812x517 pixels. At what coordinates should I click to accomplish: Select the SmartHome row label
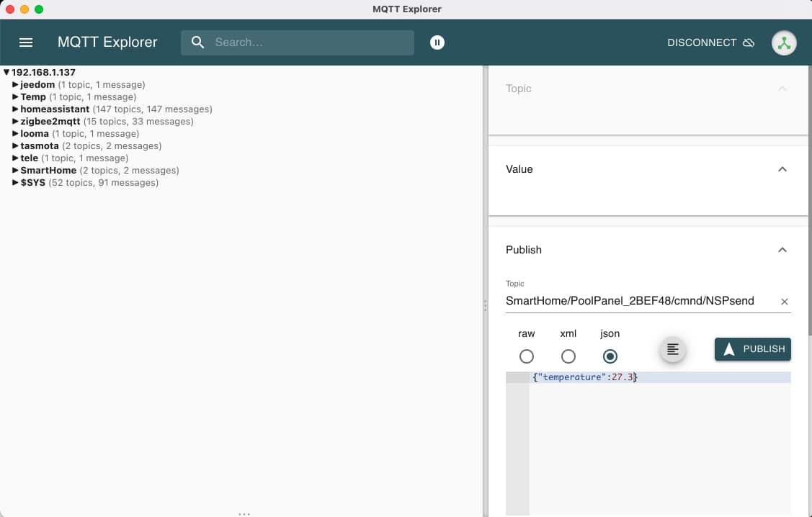tap(48, 170)
